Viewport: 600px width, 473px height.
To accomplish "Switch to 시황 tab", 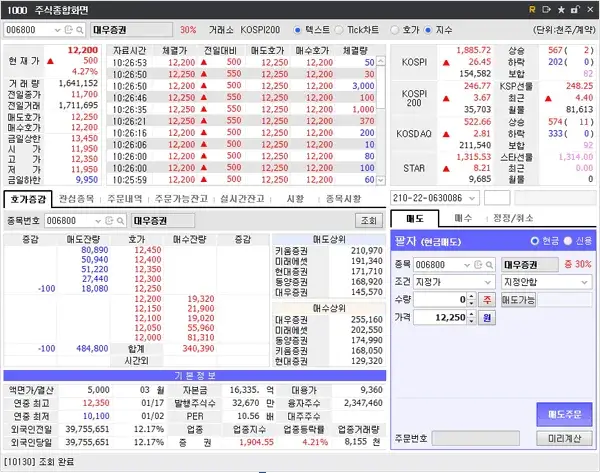I will tap(295, 199).
